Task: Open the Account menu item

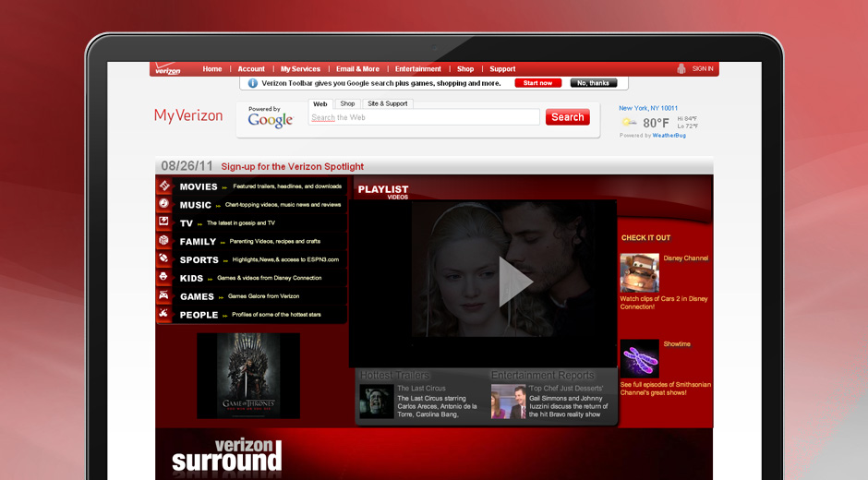Action: click(251, 69)
